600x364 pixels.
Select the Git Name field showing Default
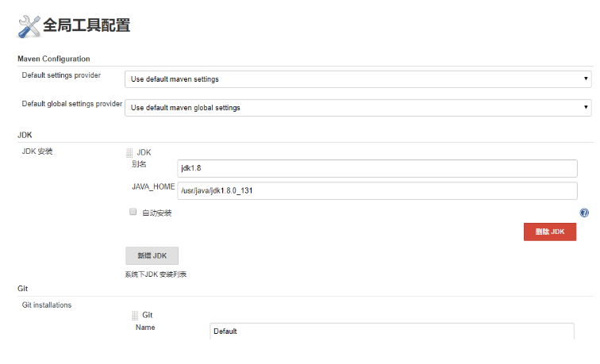coord(392,331)
